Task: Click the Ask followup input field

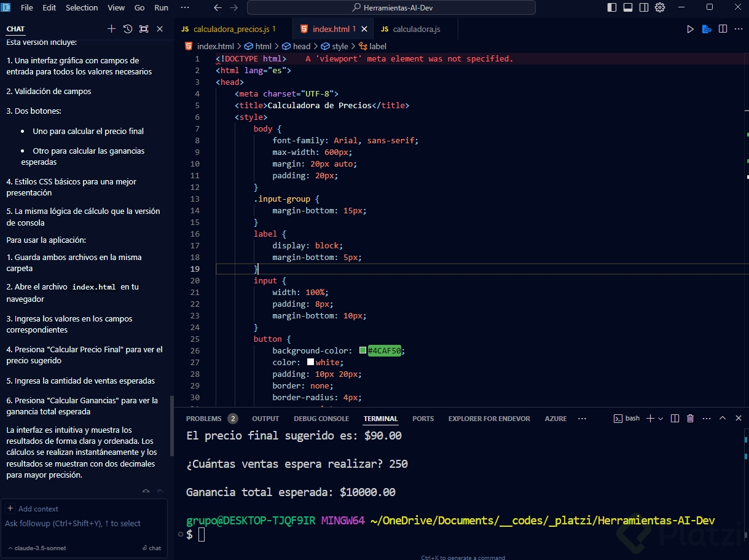Action: [x=74, y=524]
